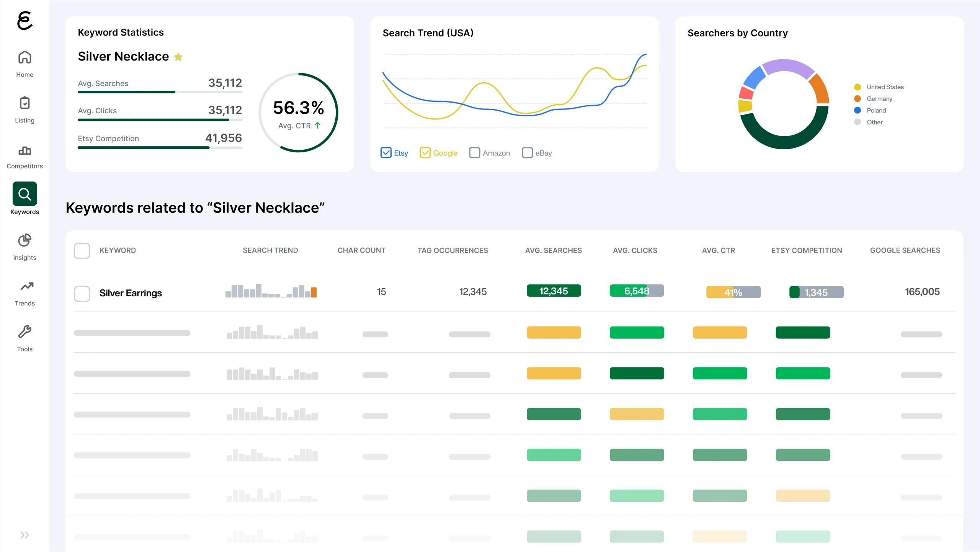Enable the eBay trend checkbox
980x552 pixels.
click(527, 153)
